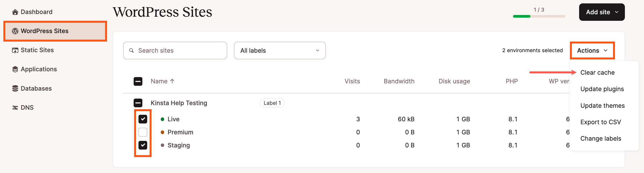The height and width of the screenshot is (173, 644).
Task: Select the WordPress Sites icon in the sidebar
Action: coord(15,31)
